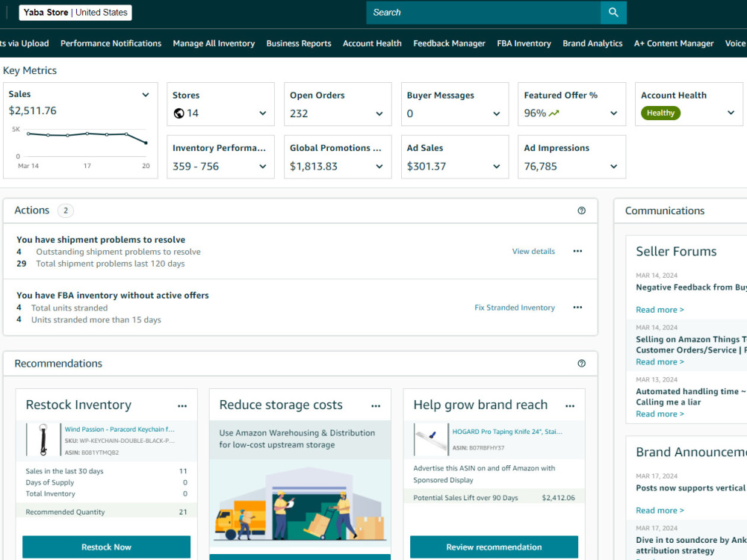Open shipment problems more options dots
747x560 pixels.
[x=577, y=251]
